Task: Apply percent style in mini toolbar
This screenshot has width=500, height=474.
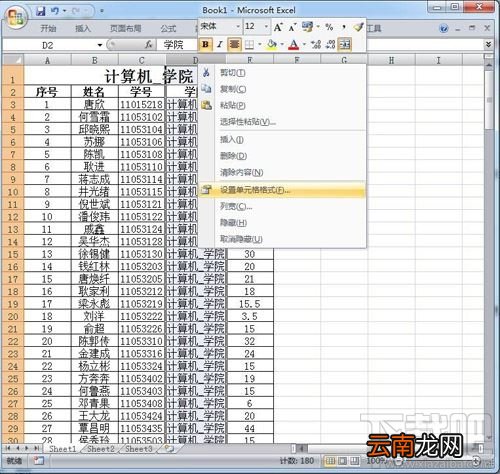Action: (329, 27)
